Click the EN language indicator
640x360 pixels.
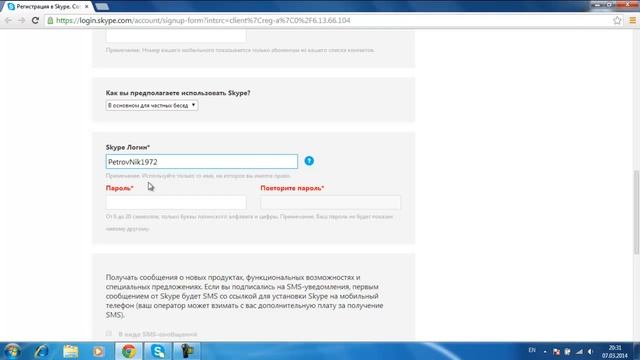[x=532, y=350]
